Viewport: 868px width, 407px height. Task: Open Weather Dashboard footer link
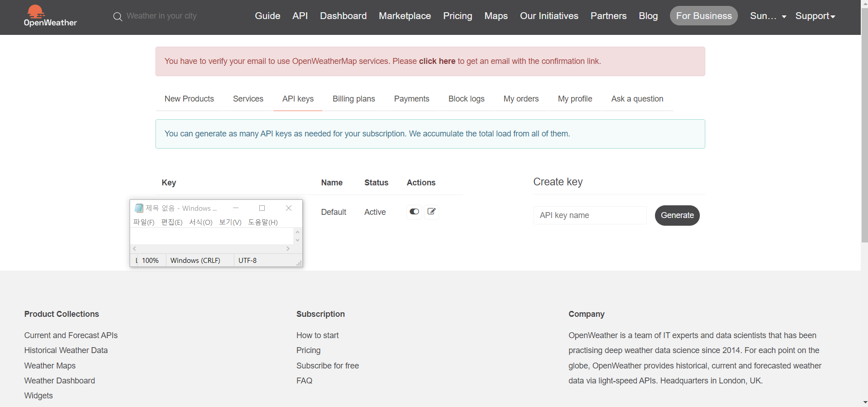[59, 381]
